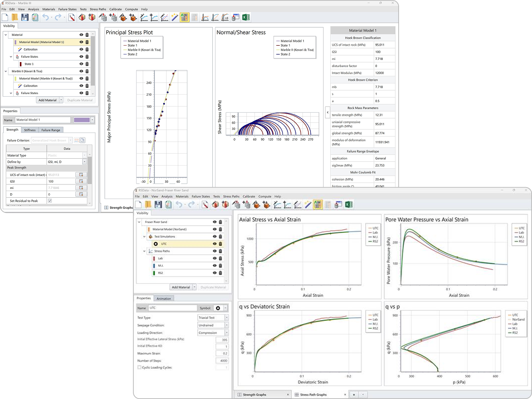Screen dimensions: 532x399
Task: Open the Seepage Condition dropdown
Action: click(x=226, y=325)
